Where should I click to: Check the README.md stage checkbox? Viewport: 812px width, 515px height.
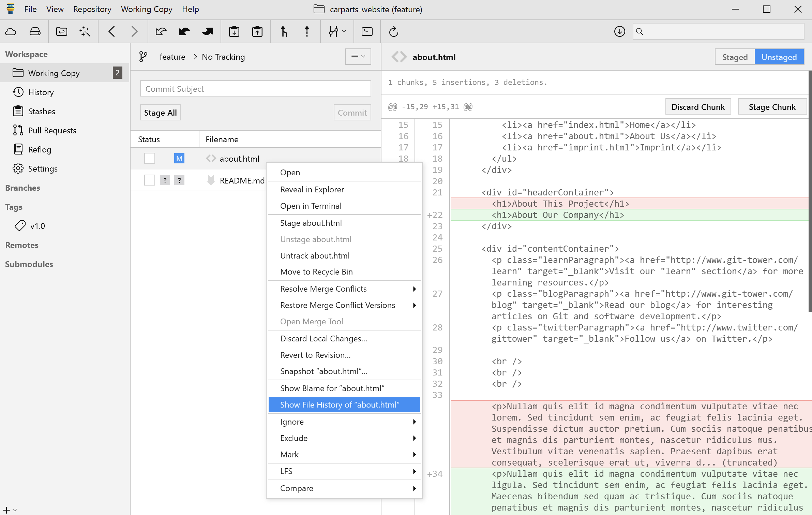coord(149,180)
